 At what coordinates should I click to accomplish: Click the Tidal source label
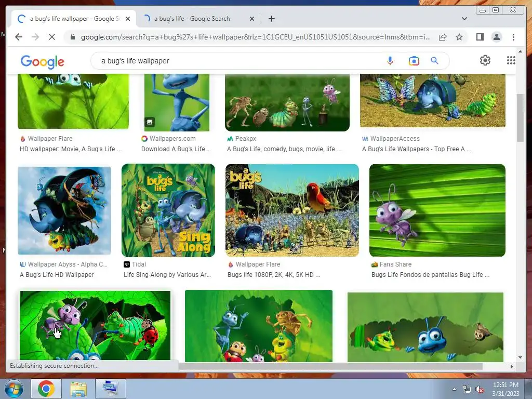(139, 264)
